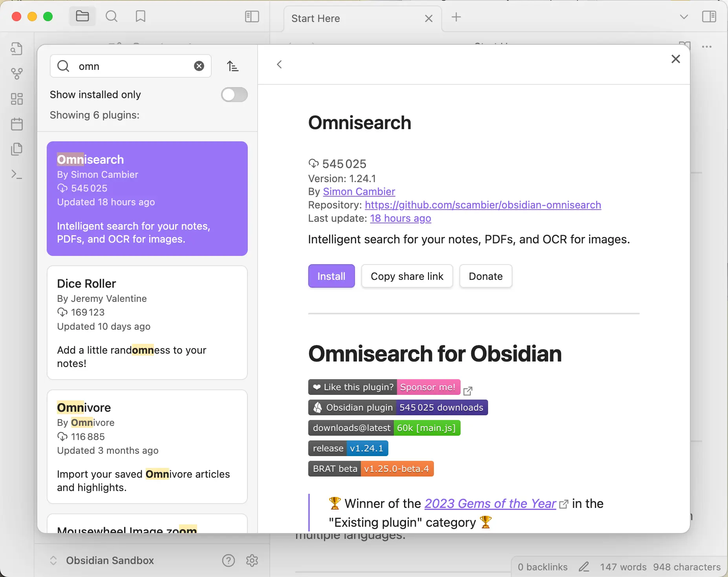Open the canvas icon in left ribbon
This screenshot has height=577, width=728.
point(16,99)
